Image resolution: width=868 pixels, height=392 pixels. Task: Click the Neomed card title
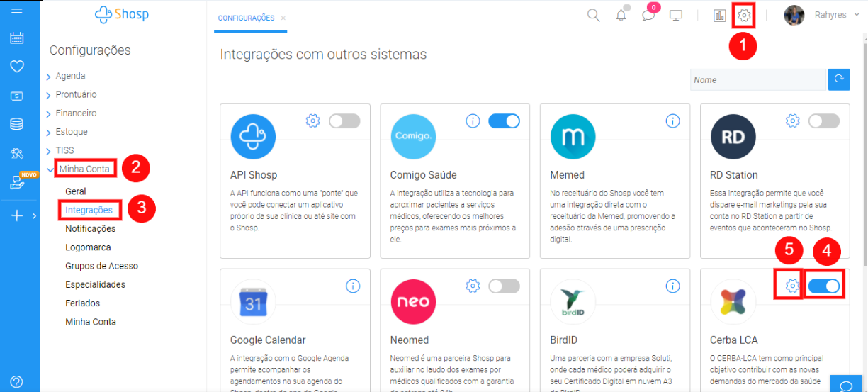coord(410,340)
